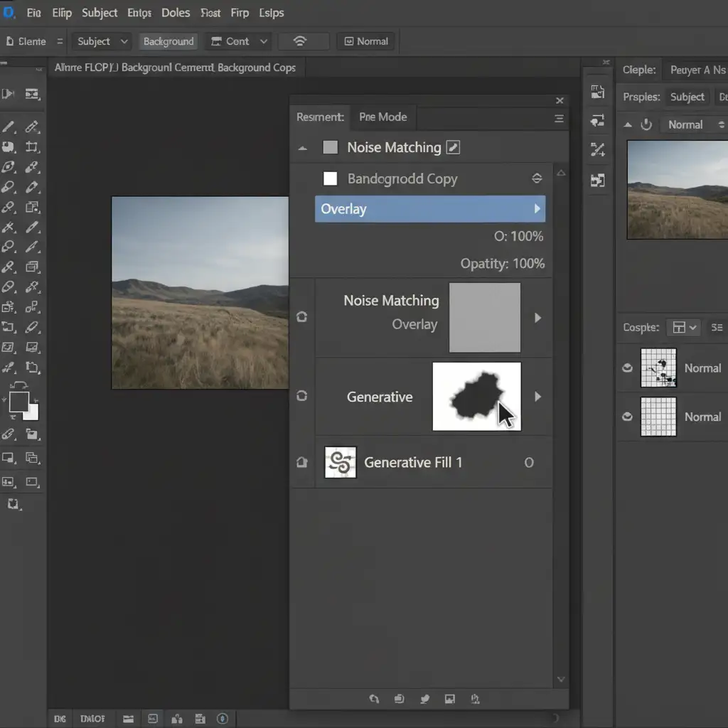
Task: Open the Overlay blend mode dropdown
Action: coord(430,209)
